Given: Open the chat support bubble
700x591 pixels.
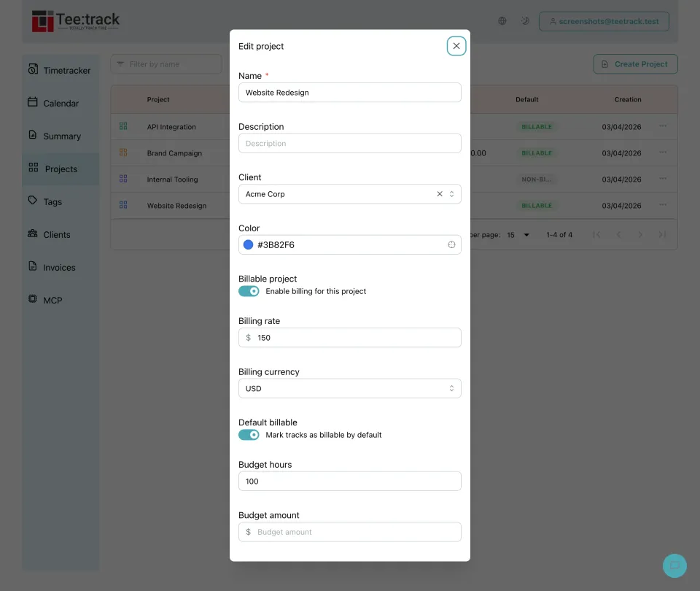Looking at the screenshot, I should 674,565.
